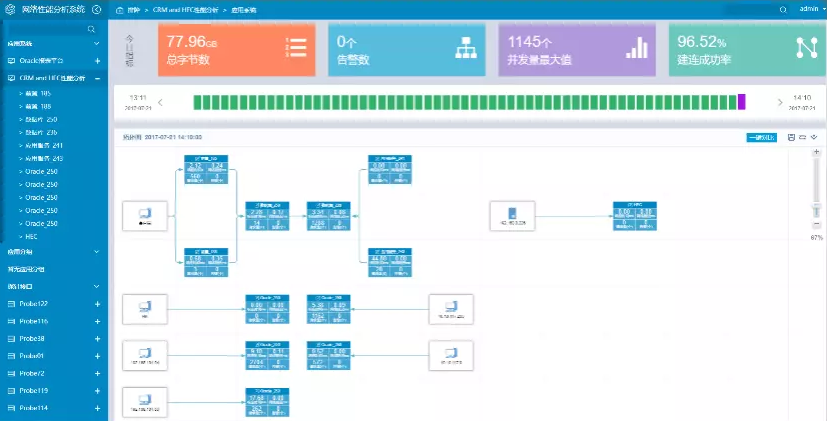This screenshot has width=827, height=421.
Task: Expand the Oracle tree item with its plus sign
Action: click(x=97, y=61)
